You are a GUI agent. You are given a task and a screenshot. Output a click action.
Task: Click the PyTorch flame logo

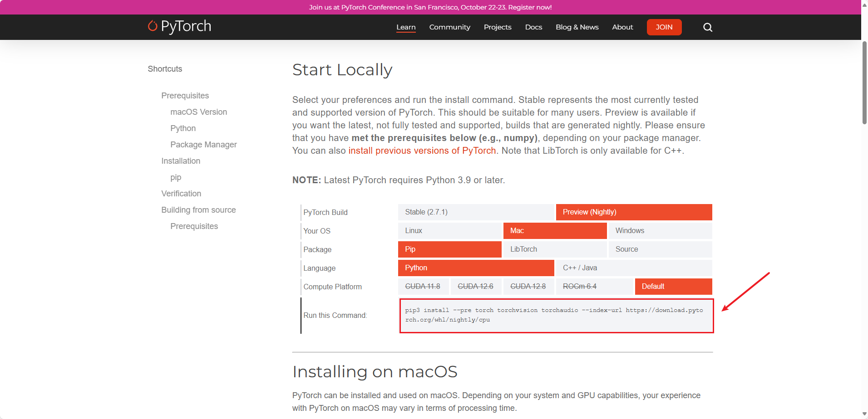(153, 26)
